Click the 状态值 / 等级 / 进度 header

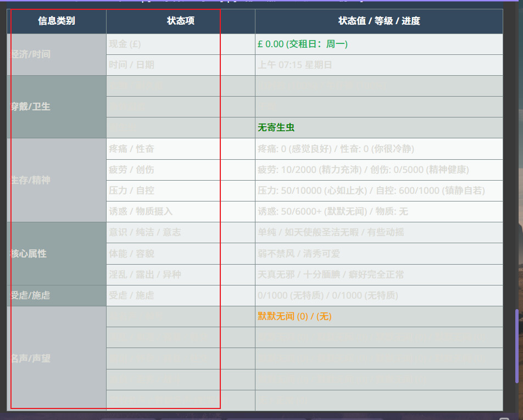379,21
